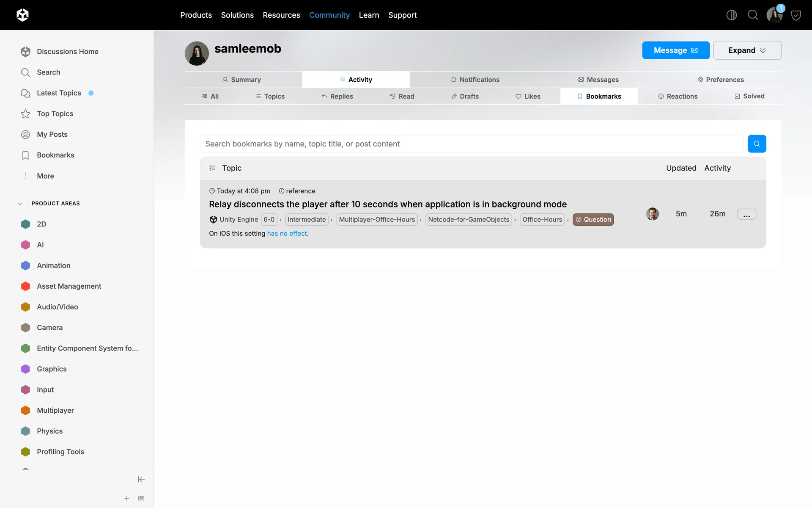Click the shield icon in top-right corner
812x508 pixels.
tap(796, 16)
